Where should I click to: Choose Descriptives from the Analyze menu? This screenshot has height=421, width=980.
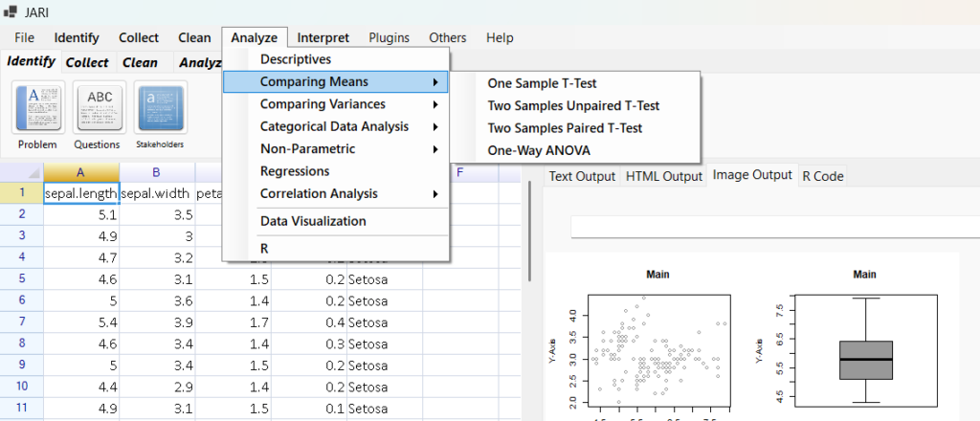pos(296,59)
